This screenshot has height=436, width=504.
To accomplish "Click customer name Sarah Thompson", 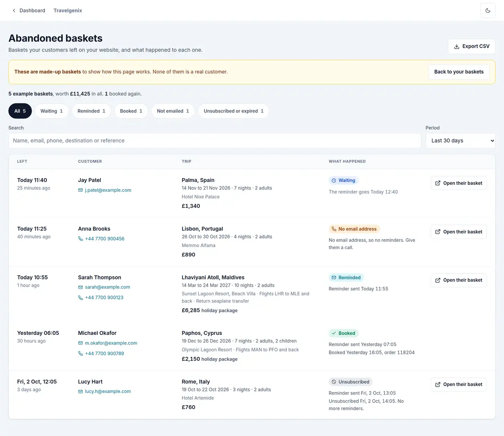I will (x=99, y=277).
